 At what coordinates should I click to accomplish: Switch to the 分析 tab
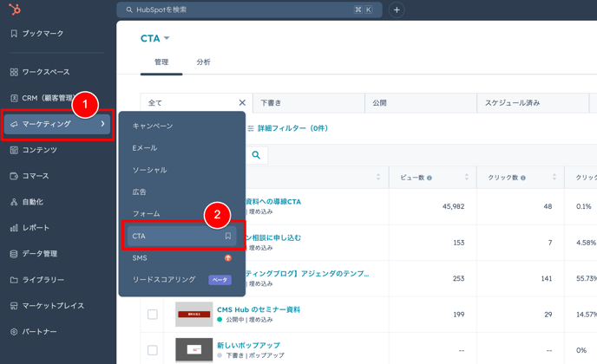point(203,62)
